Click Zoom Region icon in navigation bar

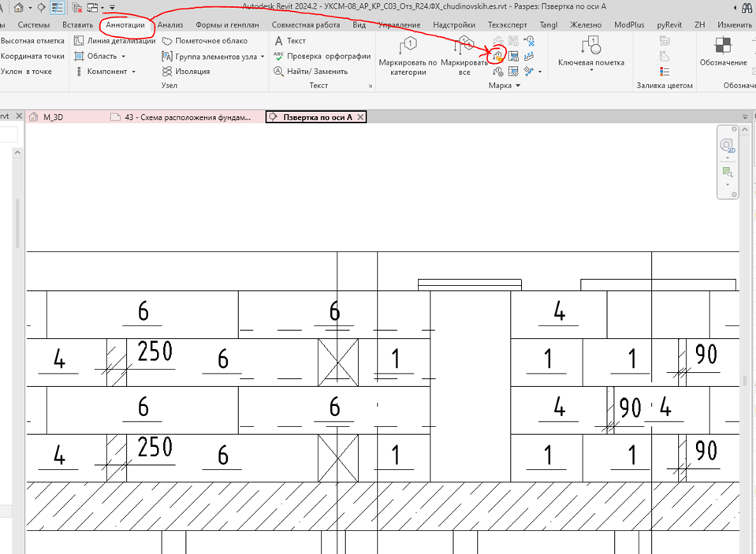[727, 172]
